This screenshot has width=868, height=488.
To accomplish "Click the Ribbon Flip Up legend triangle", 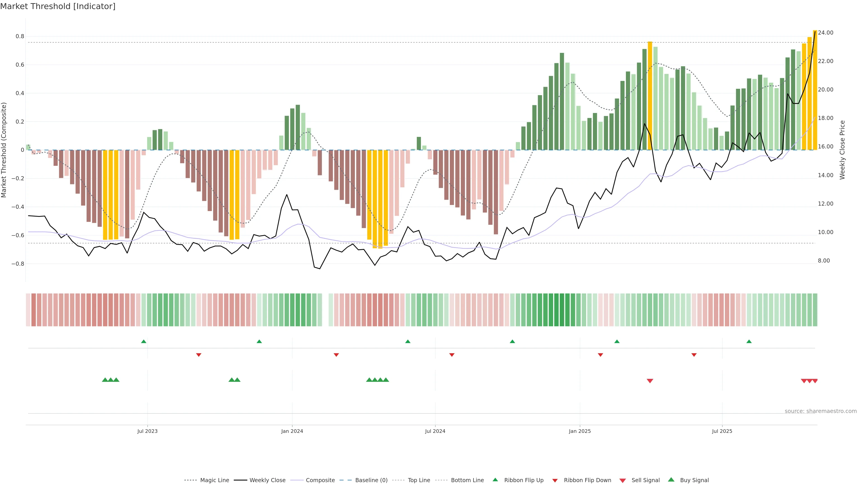I will click(x=495, y=480).
